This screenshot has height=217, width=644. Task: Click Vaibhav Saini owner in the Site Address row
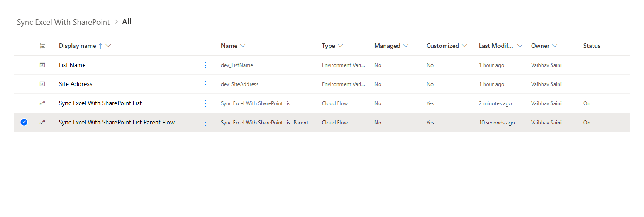tap(546, 84)
